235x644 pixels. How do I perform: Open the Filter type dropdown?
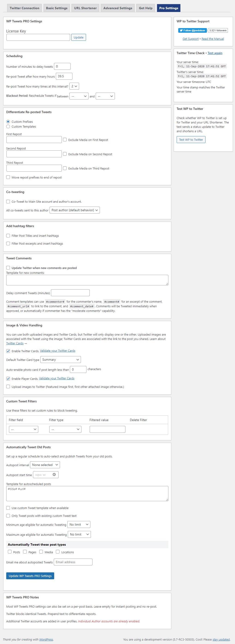65,429
